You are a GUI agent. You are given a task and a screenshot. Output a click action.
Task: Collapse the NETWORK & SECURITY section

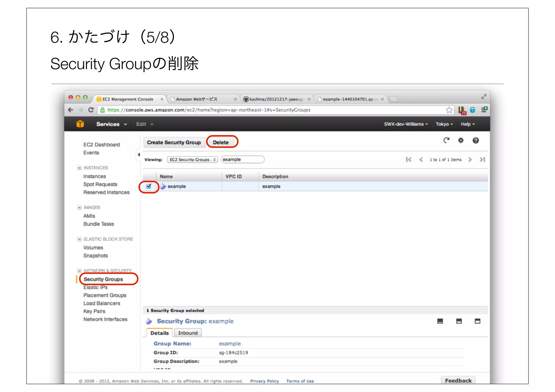79,271
